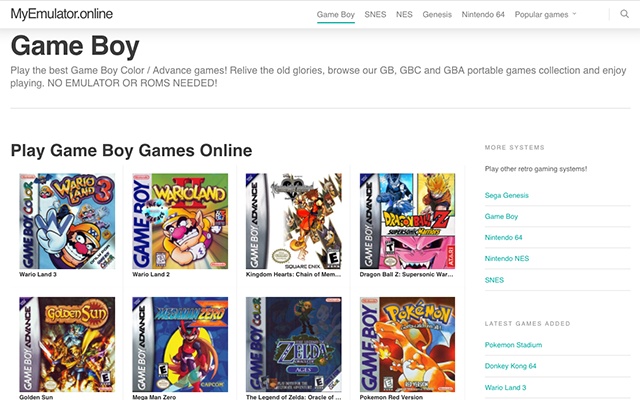640x400 pixels.
Task: Expand the Popular games dropdown arrow
Action: (574, 13)
